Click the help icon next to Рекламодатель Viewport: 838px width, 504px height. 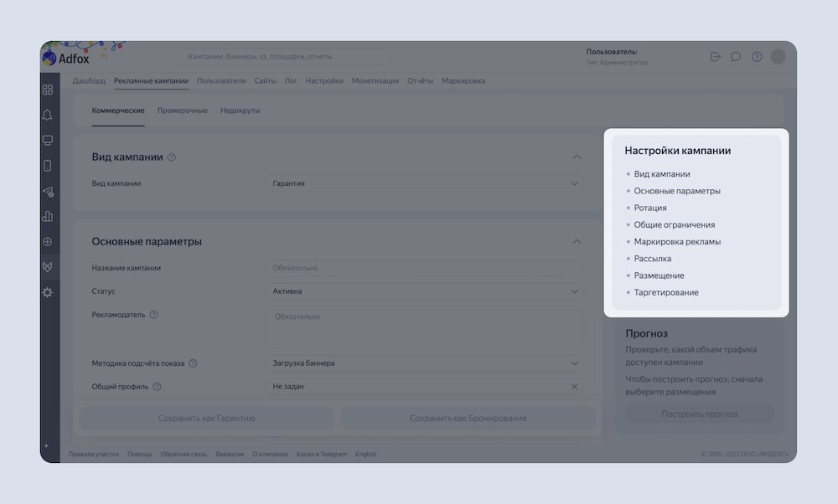pyautogui.click(x=154, y=315)
